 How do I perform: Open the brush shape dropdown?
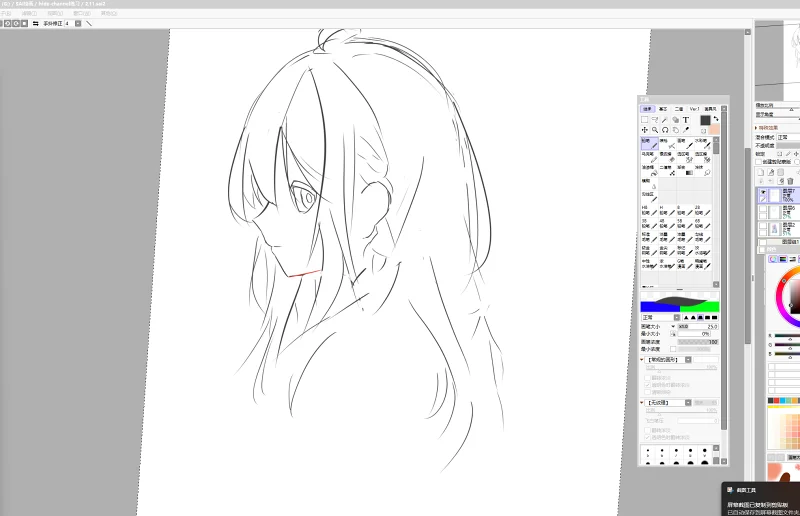click(666, 360)
